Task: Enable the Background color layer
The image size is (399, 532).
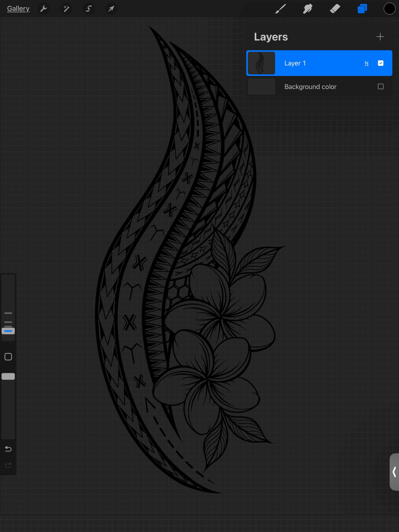Action: pyautogui.click(x=380, y=87)
